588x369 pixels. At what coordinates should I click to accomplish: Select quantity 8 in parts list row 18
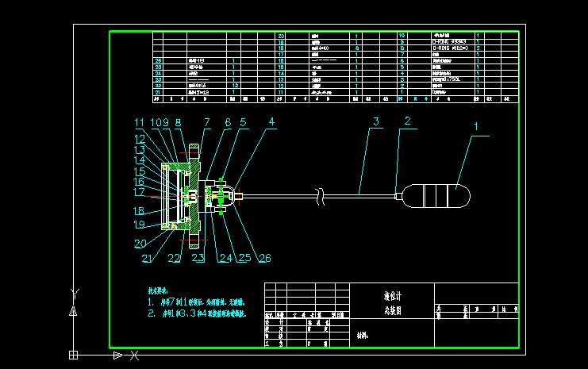pyautogui.click(x=356, y=48)
